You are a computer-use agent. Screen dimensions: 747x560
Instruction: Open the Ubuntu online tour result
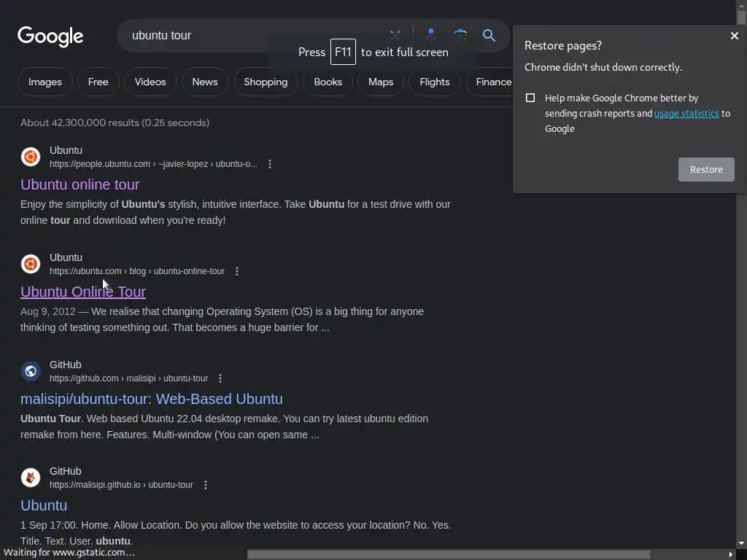(x=80, y=184)
